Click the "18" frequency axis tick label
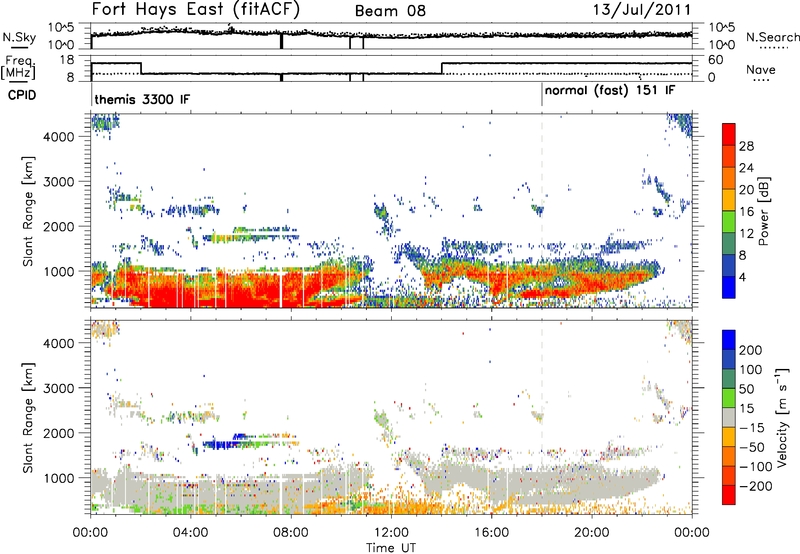 (x=67, y=60)
